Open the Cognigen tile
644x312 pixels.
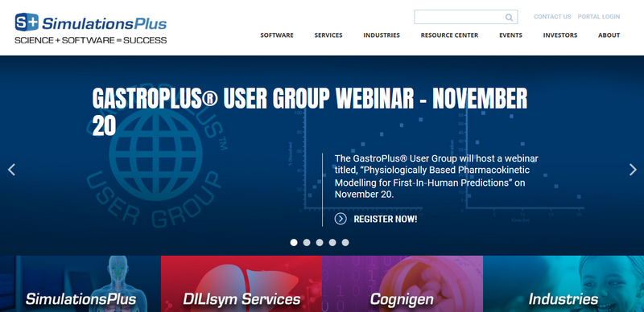pyautogui.click(x=402, y=284)
